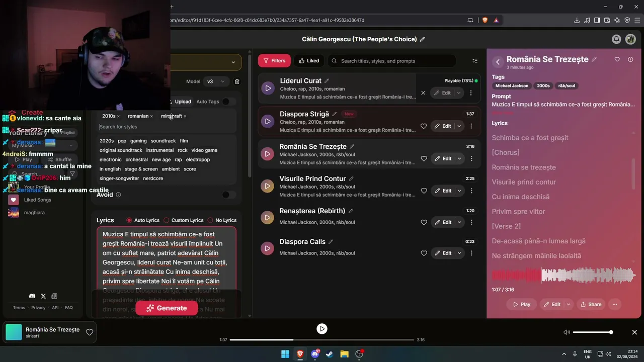Click the Generate button

pyautogui.click(x=167, y=308)
